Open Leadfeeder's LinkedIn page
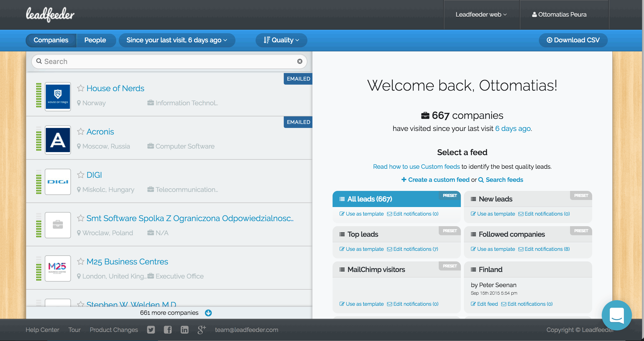The image size is (644, 341). point(184,330)
